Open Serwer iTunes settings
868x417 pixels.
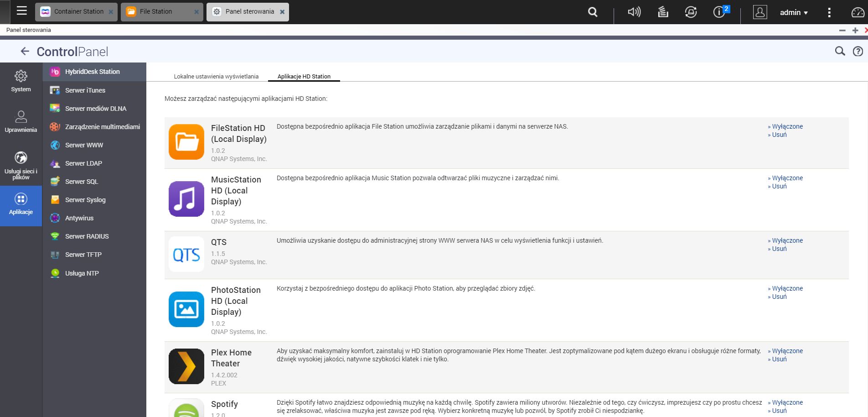click(x=94, y=90)
